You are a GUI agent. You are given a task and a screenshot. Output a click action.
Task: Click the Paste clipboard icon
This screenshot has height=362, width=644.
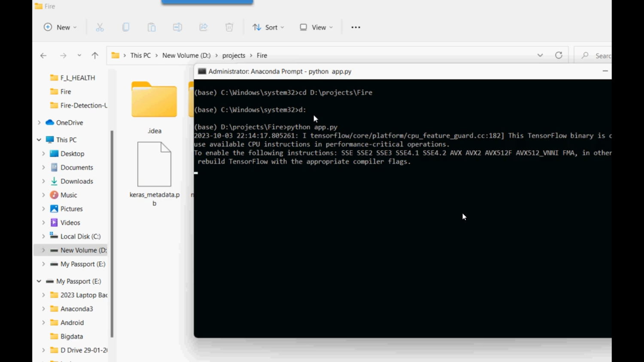coord(152,27)
